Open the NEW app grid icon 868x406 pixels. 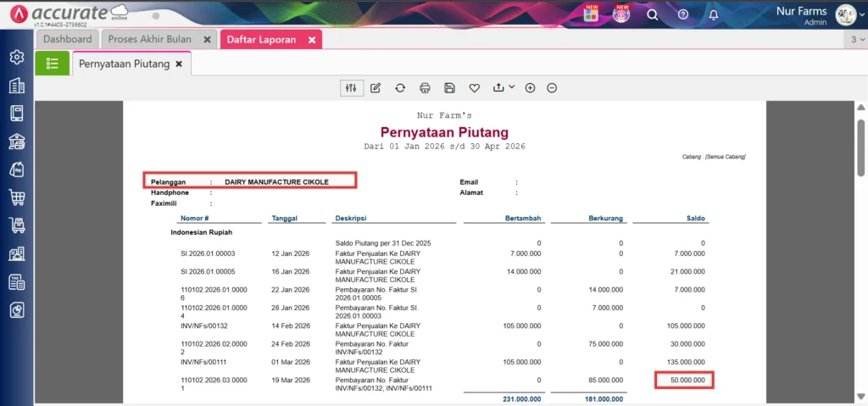click(591, 14)
